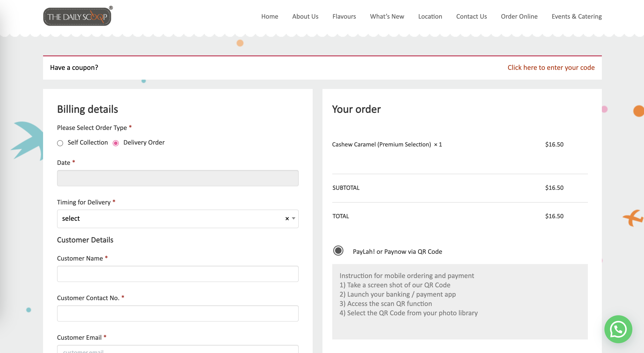Click The Daily Scoop logo
The height and width of the screenshot is (353, 644).
[77, 17]
